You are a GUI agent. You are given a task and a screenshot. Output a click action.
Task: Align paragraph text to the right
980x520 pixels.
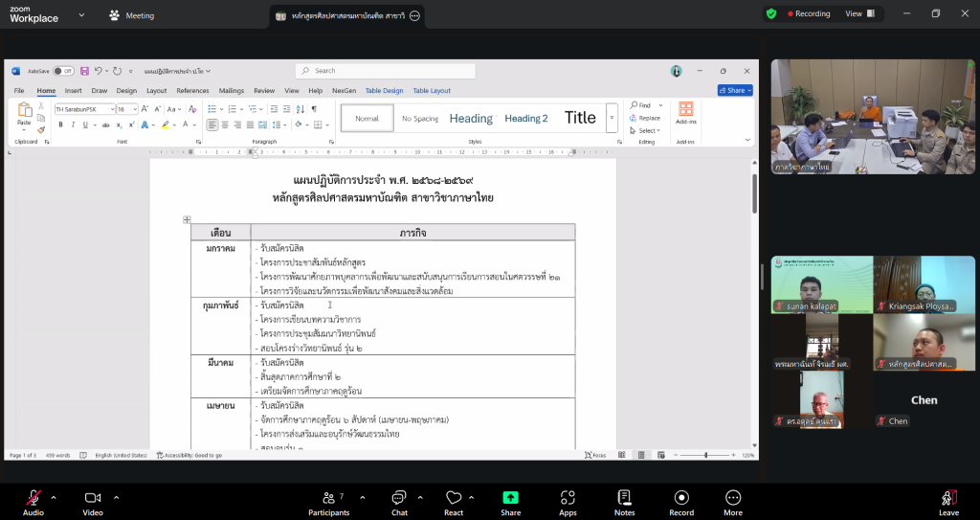[237, 125]
